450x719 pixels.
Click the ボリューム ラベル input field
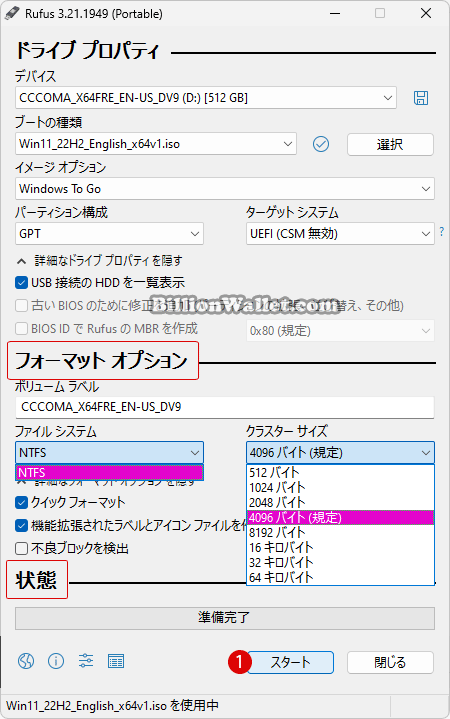(x=225, y=407)
